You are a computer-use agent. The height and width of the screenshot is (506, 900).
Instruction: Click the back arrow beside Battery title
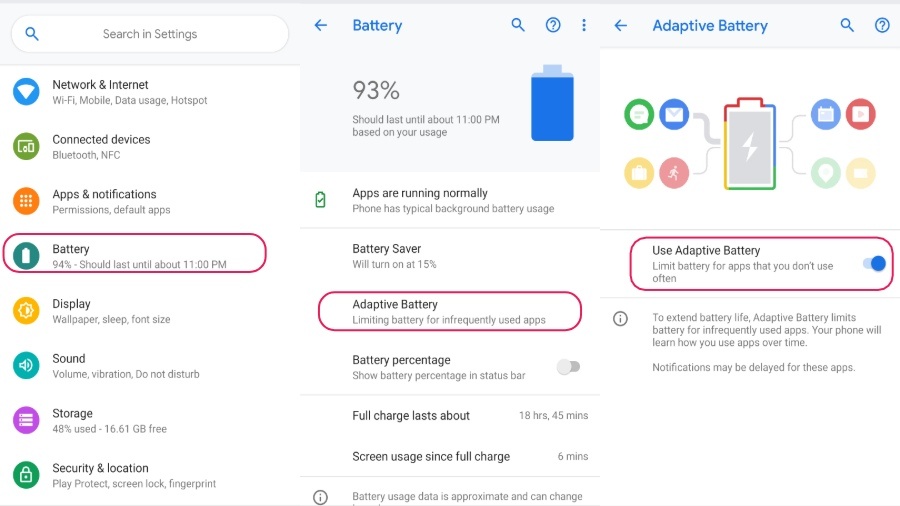321,26
